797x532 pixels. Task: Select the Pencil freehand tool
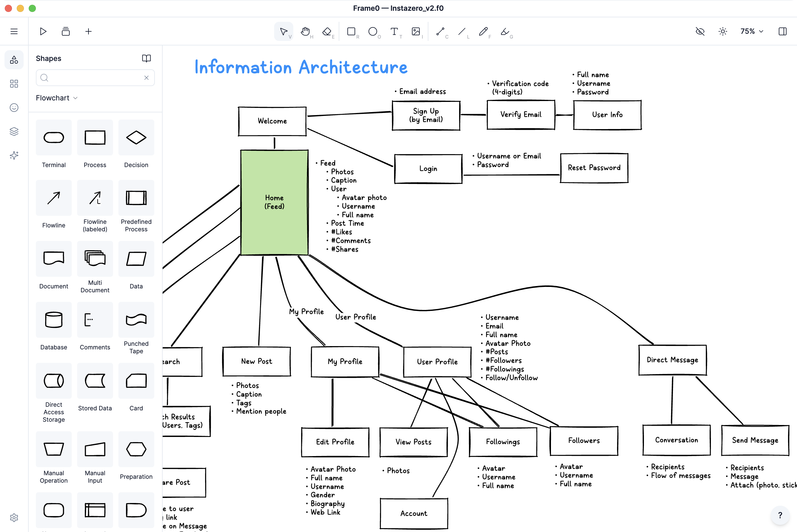tap(483, 32)
